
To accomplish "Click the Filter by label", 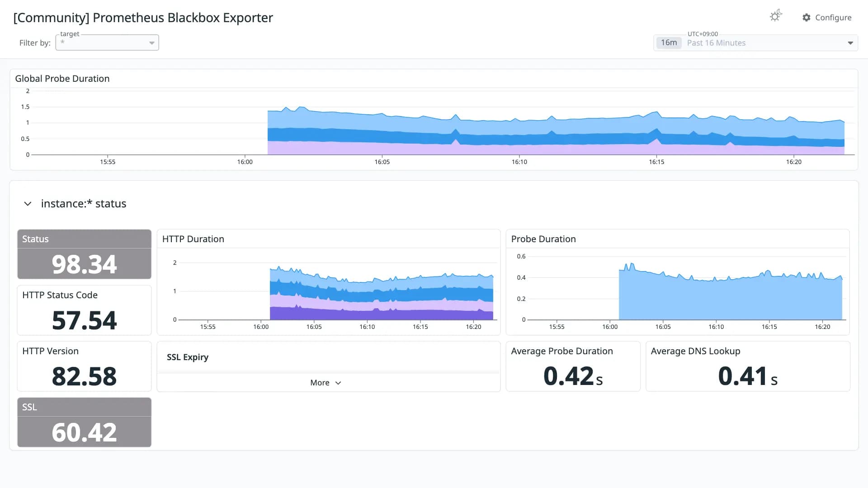I will point(35,43).
